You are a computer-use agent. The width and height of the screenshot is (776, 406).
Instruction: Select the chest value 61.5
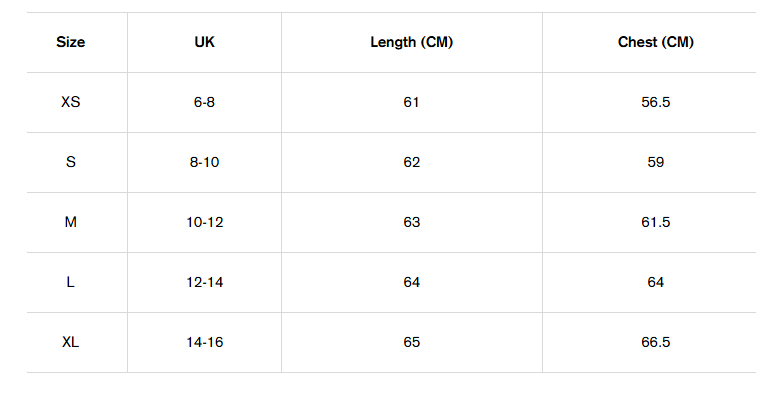[x=655, y=222]
